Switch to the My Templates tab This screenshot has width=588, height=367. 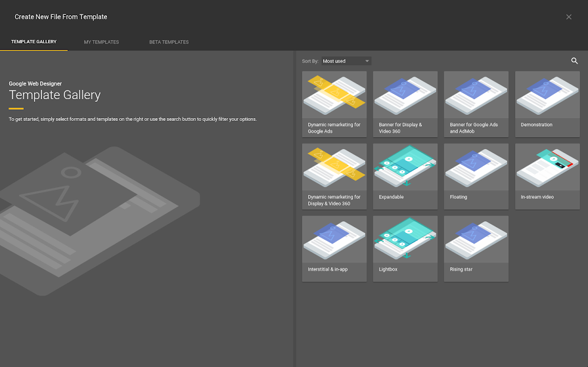[x=101, y=42]
